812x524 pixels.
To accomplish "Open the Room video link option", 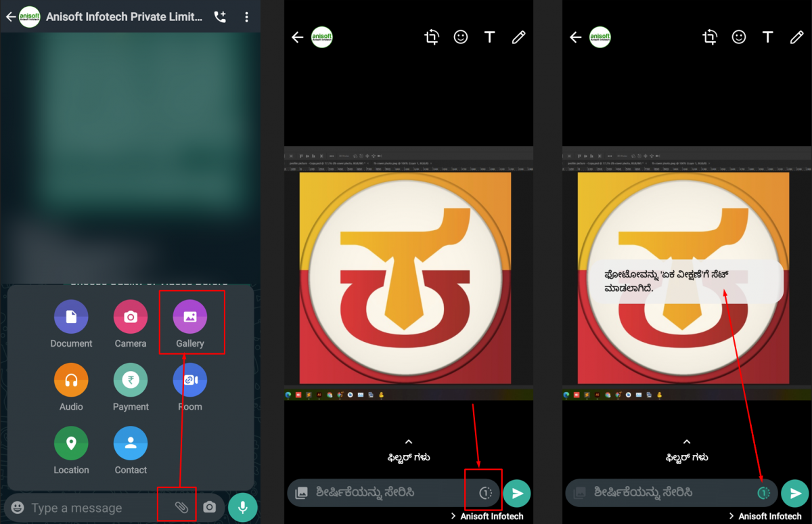I will pos(190,380).
